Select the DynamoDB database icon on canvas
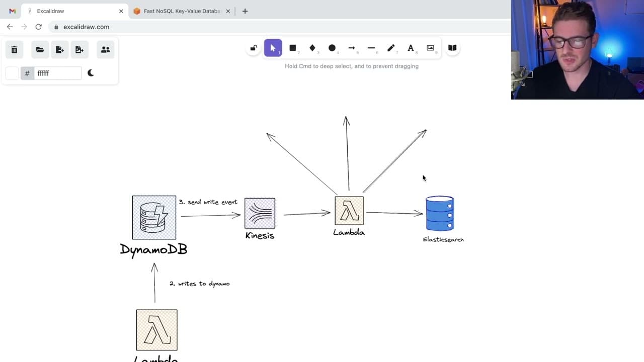 (154, 218)
